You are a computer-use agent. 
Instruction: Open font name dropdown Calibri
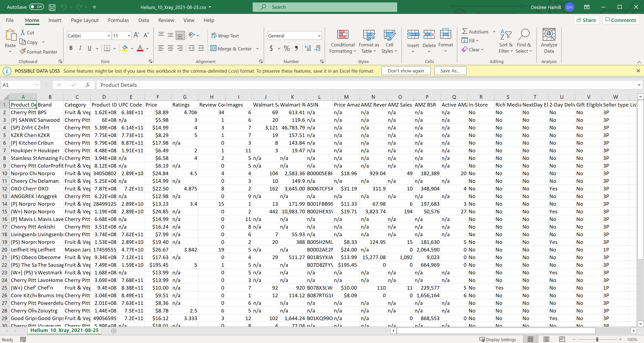coord(109,36)
